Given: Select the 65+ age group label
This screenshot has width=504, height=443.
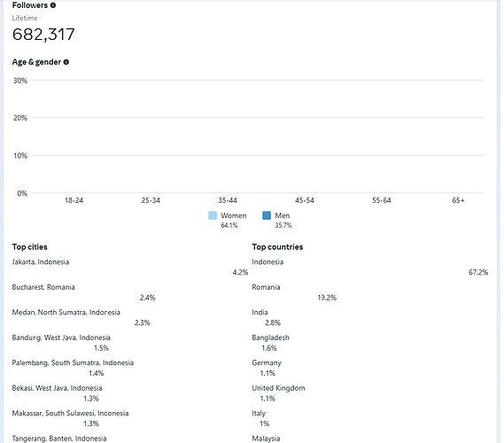Looking at the screenshot, I should tap(458, 200).
